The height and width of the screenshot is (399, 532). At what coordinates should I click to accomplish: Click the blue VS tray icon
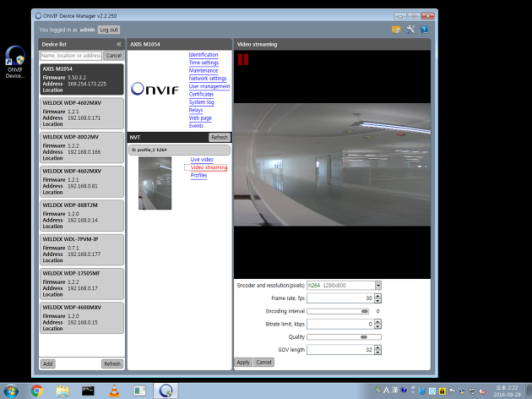[422, 391]
